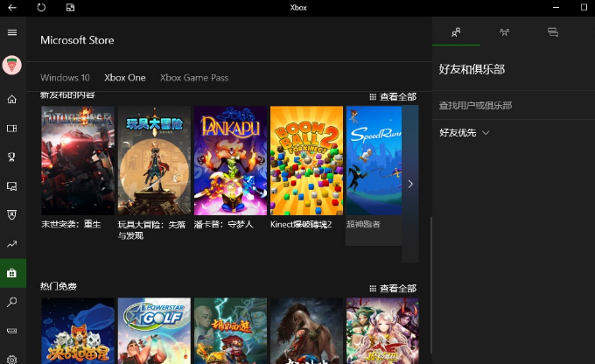Click the store page vertical scrollbar
This screenshot has width=595, height=364.
tap(430, 284)
